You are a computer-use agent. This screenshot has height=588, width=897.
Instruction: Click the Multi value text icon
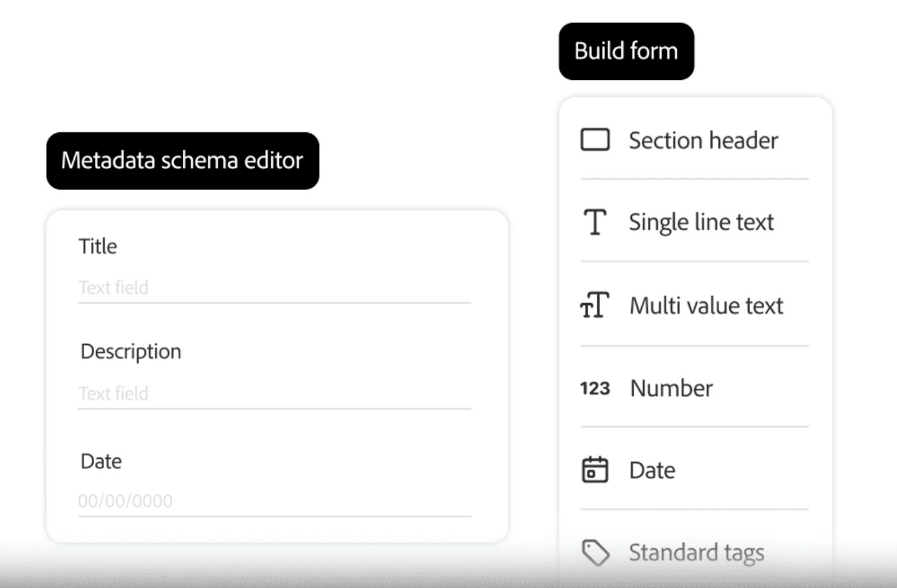point(594,305)
